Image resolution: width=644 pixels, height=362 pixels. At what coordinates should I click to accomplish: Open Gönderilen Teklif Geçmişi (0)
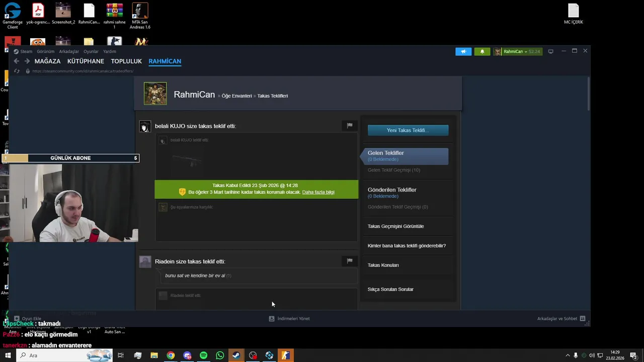coord(397,207)
